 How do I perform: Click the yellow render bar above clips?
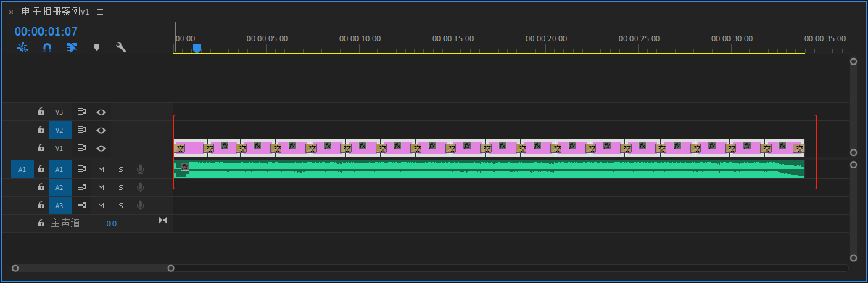point(489,54)
